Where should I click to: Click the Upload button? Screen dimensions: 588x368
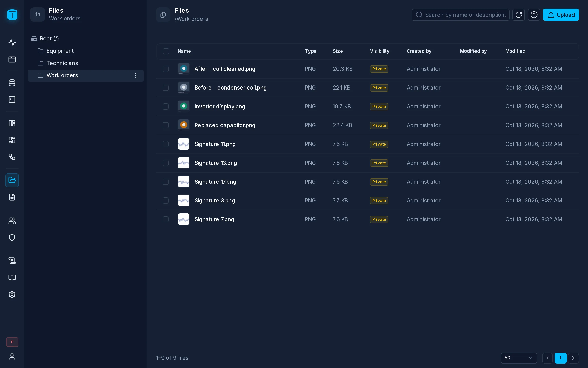[561, 15]
